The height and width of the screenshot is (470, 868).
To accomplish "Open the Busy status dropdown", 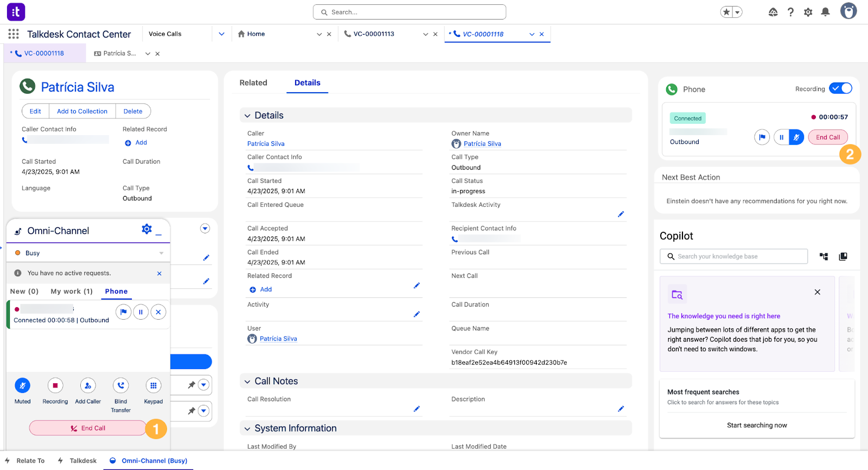I will coord(88,253).
